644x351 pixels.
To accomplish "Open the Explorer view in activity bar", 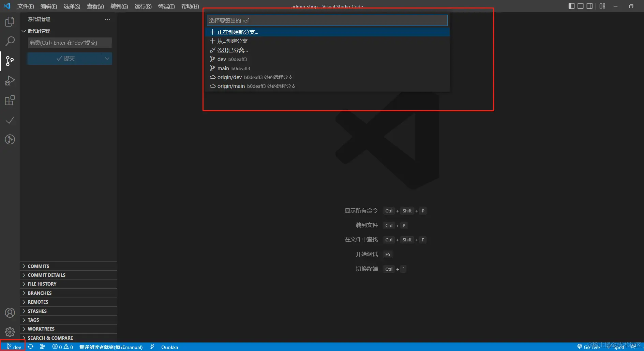I will pyautogui.click(x=10, y=22).
